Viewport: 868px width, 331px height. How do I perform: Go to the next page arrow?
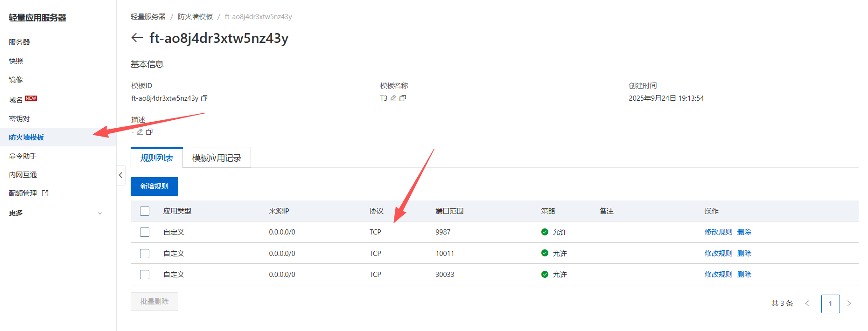[849, 303]
